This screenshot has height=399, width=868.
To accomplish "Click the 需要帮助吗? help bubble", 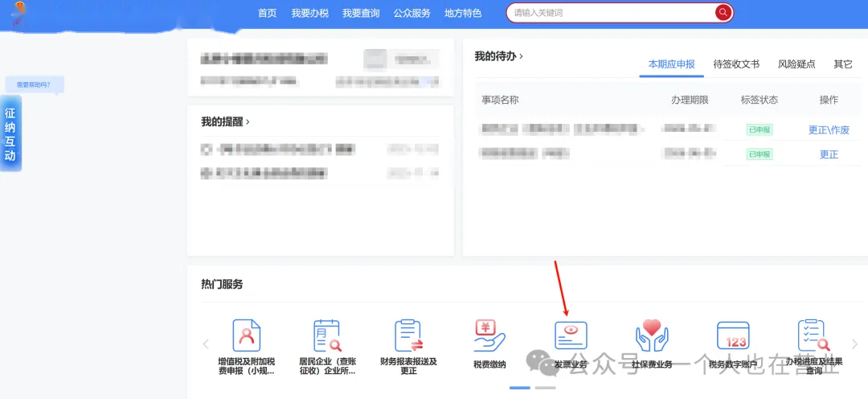I will pos(35,84).
